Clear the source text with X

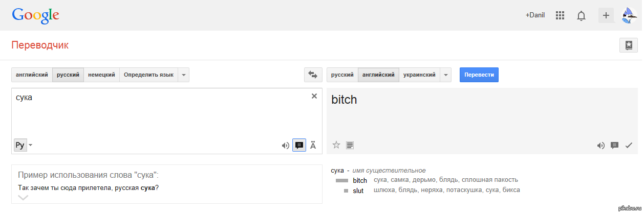314,96
